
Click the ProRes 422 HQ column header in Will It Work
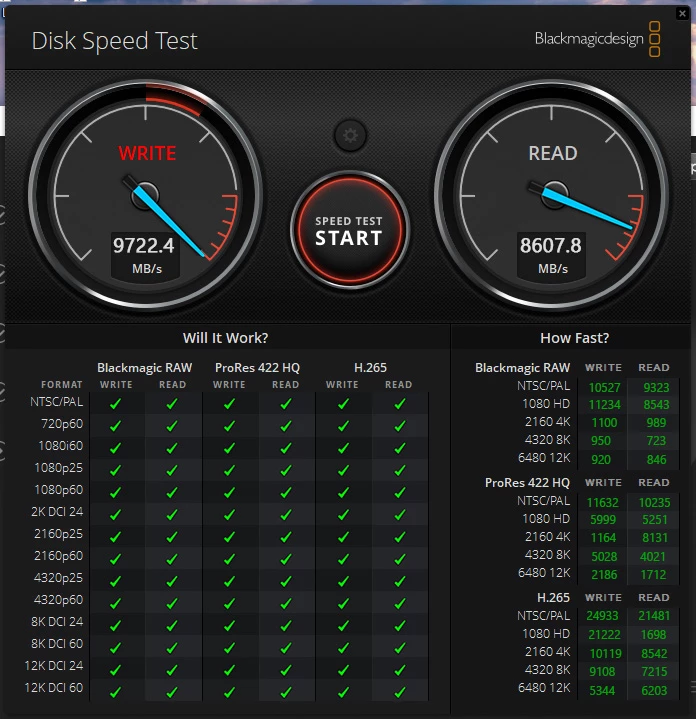pos(257,368)
